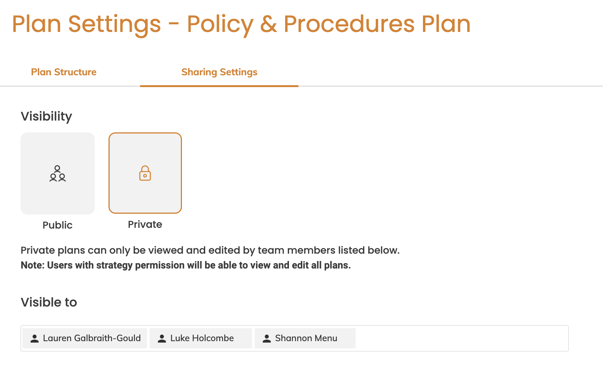Image resolution: width=603 pixels, height=375 pixels.
Task: Click the Visibility section heading
Action: point(46,117)
